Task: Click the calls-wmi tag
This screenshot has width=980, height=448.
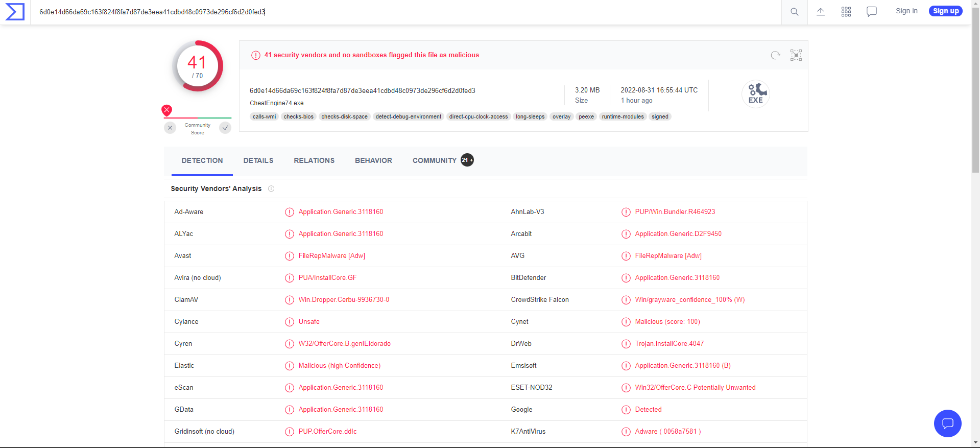Action: pos(264,116)
